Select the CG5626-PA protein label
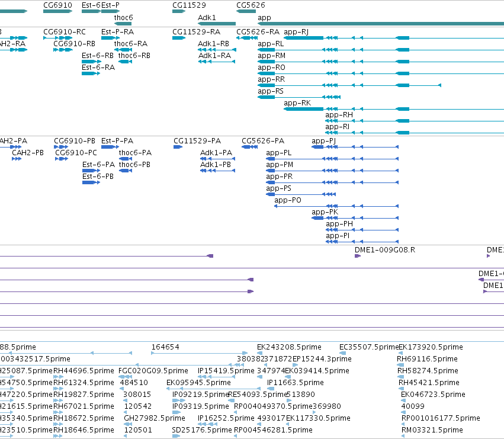 (263, 141)
